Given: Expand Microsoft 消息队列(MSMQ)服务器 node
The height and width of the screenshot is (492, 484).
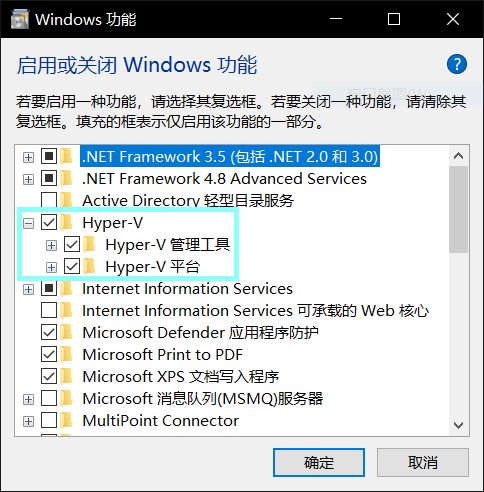Looking at the screenshot, I should [28, 399].
